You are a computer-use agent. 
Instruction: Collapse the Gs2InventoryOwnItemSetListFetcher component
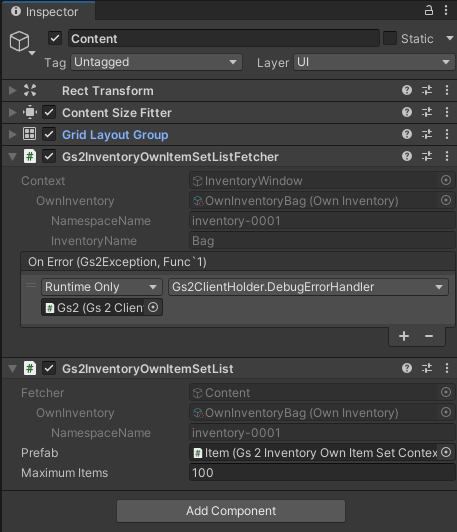click(x=13, y=156)
